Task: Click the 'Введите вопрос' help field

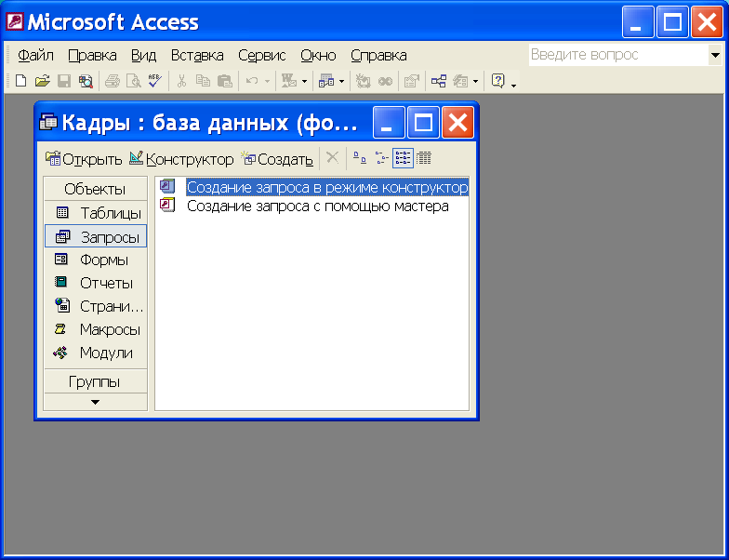Action: point(618,56)
